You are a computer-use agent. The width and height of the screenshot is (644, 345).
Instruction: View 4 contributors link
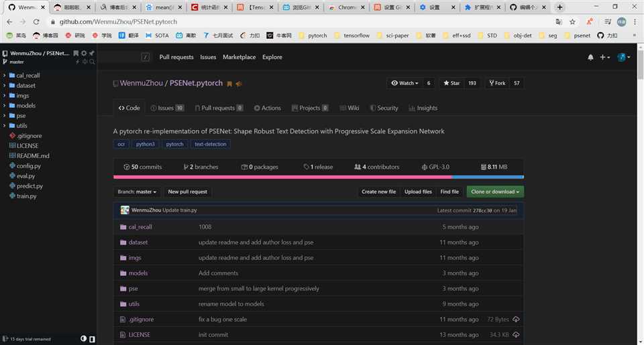point(376,167)
